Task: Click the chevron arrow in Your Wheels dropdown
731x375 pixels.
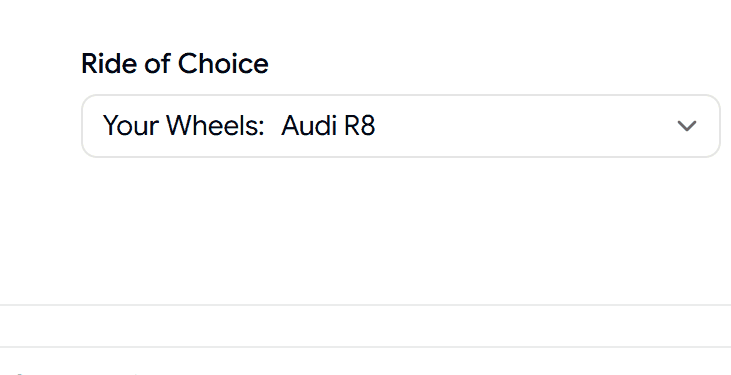Action: 686,126
